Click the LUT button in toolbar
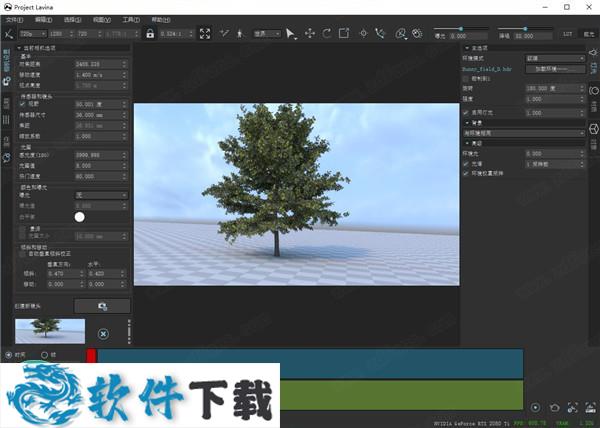 (x=568, y=33)
